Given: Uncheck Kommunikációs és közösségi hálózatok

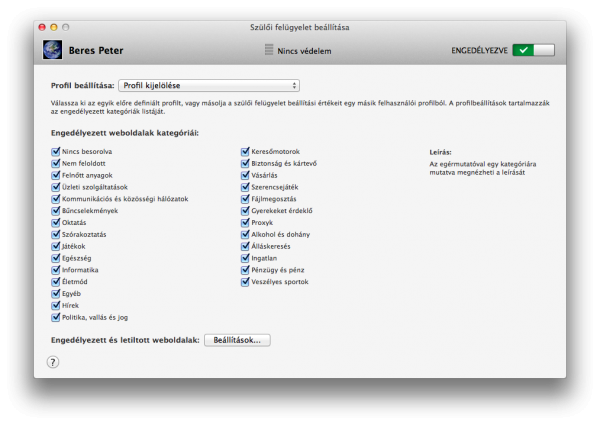Looking at the screenshot, I should (x=54, y=199).
